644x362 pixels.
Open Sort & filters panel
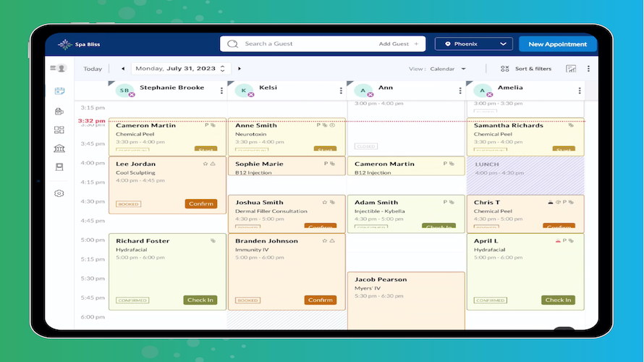(x=526, y=69)
